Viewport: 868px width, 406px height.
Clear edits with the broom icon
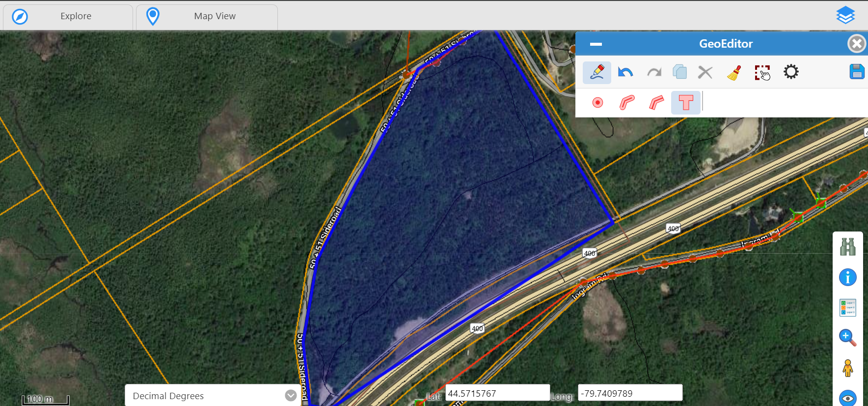pyautogui.click(x=734, y=73)
